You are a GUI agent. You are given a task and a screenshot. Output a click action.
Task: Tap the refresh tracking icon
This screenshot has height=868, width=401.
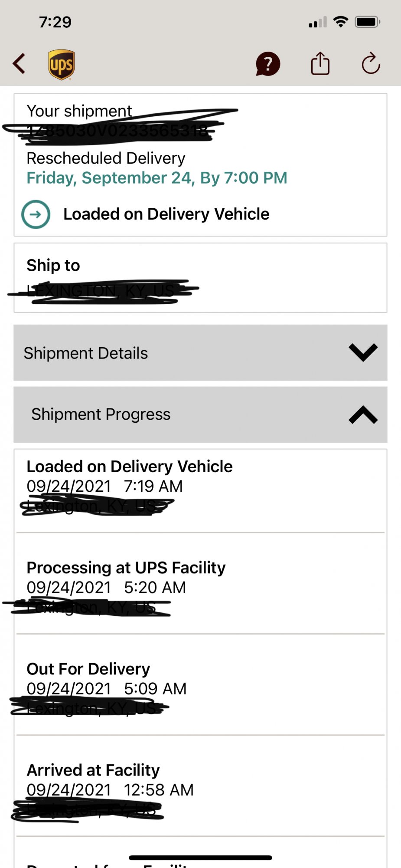click(371, 63)
